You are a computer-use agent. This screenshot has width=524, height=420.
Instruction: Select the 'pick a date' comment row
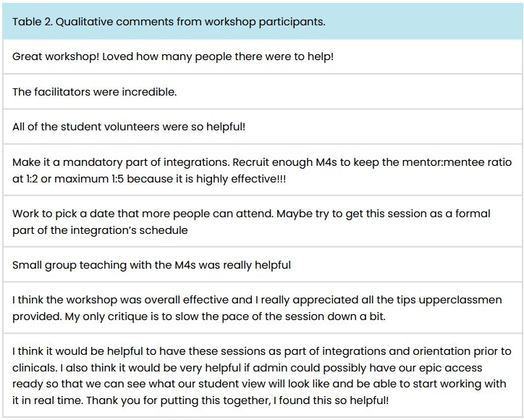point(263,222)
